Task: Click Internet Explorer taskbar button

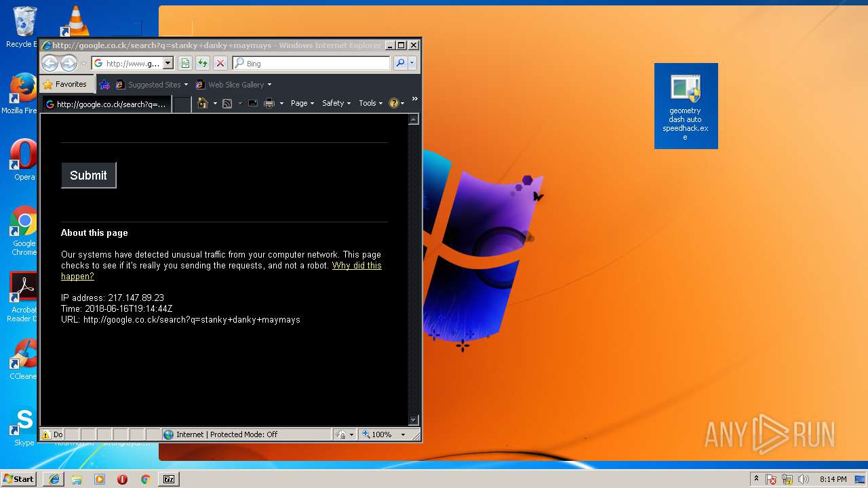Action: click(x=54, y=479)
